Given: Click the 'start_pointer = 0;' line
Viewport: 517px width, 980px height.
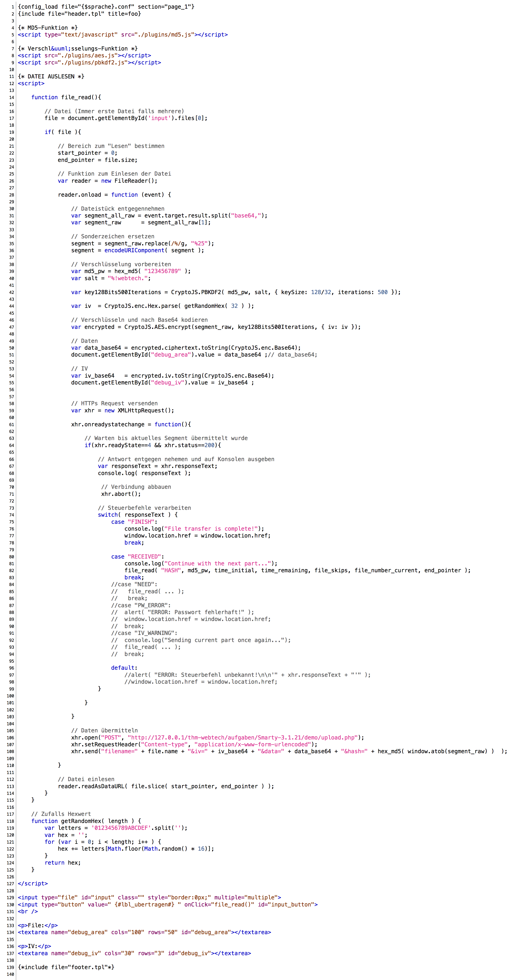Looking at the screenshot, I should point(87,153).
